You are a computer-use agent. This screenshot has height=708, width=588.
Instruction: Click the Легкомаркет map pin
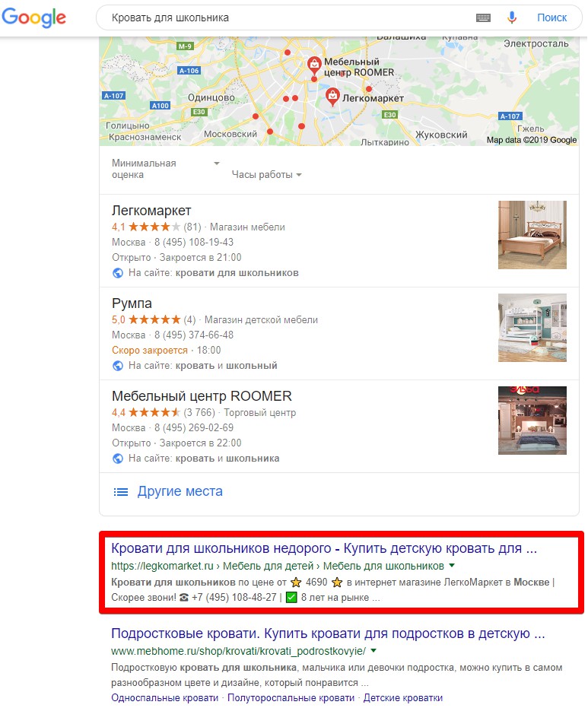point(332,97)
